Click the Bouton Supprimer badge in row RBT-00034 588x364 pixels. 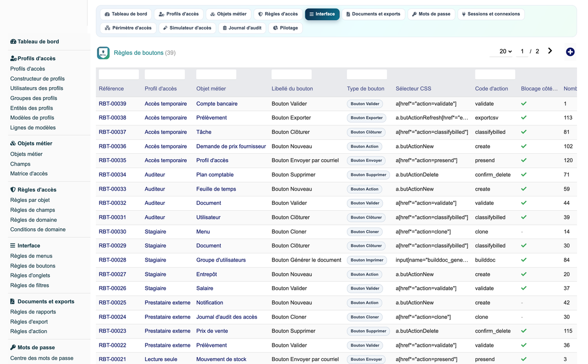(x=368, y=175)
